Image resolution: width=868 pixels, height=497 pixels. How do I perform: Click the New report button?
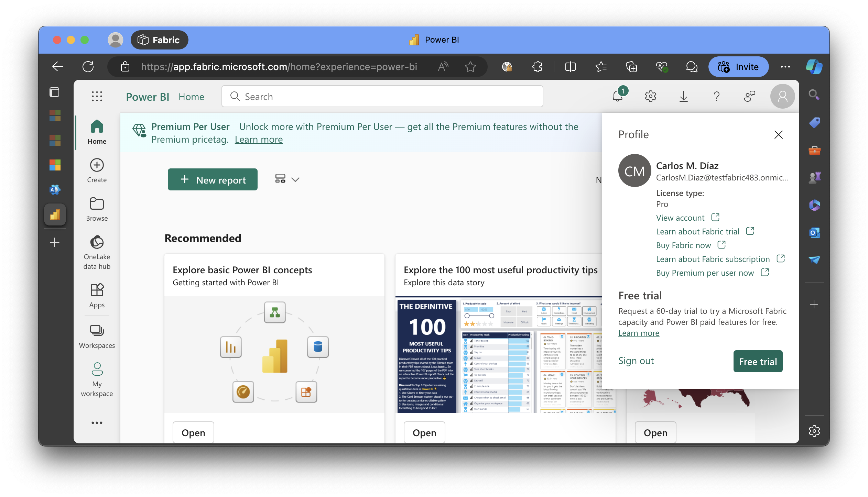[213, 179]
